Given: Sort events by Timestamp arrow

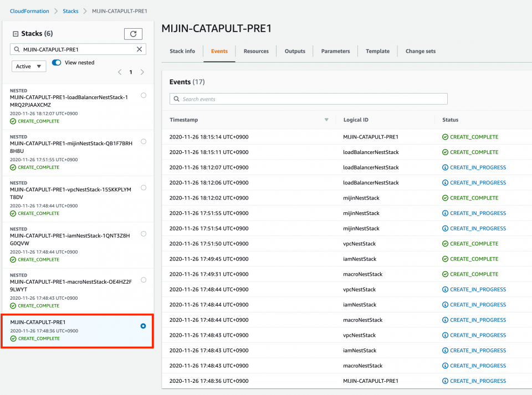Looking at the screenshot, I should click(x=326, y=120).
